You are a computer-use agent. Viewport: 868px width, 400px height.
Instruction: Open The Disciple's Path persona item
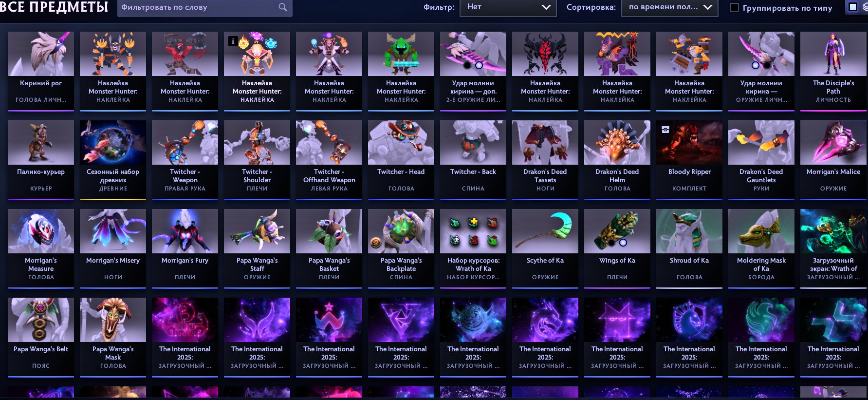(833, 71)
